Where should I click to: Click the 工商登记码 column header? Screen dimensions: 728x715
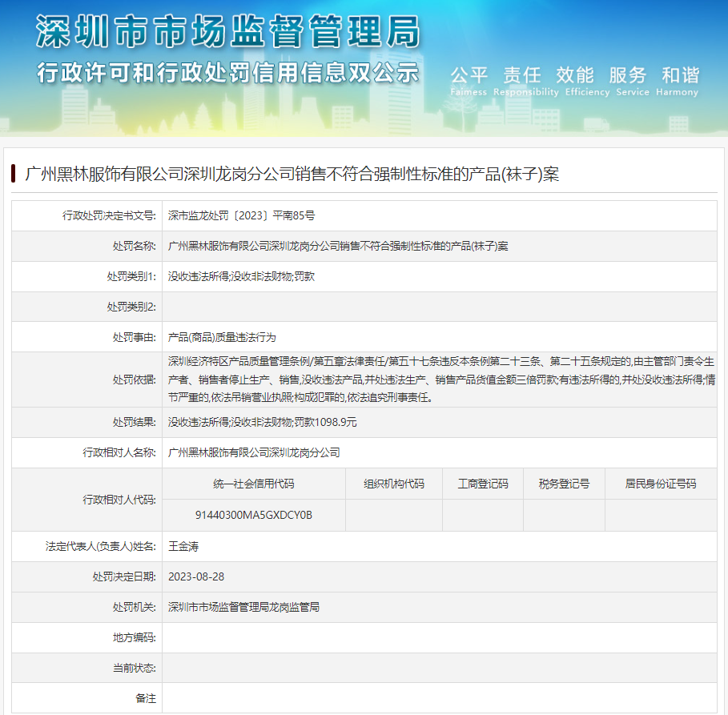pyautogui.click(x=483, y=484)
